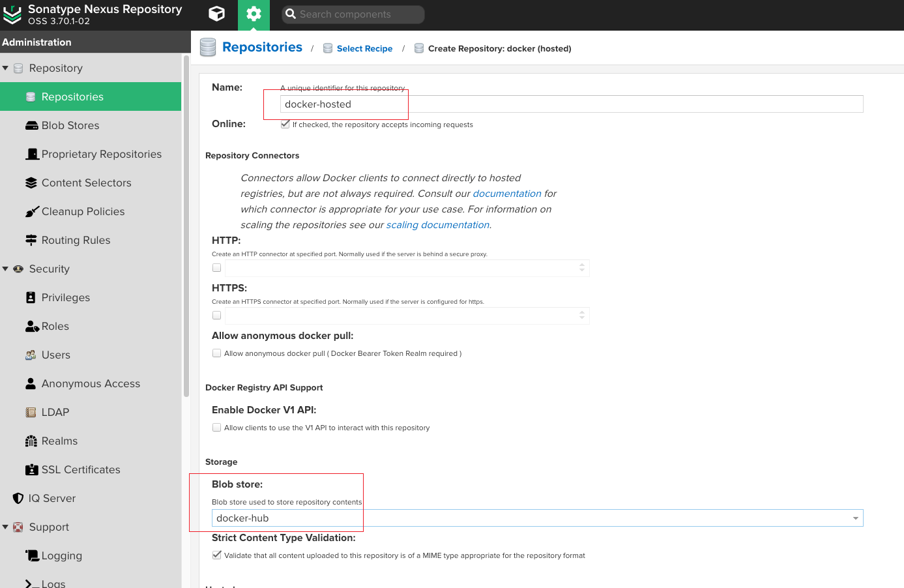
Task: Click the Anonymous Access person icon
Action: click(31, 383)
